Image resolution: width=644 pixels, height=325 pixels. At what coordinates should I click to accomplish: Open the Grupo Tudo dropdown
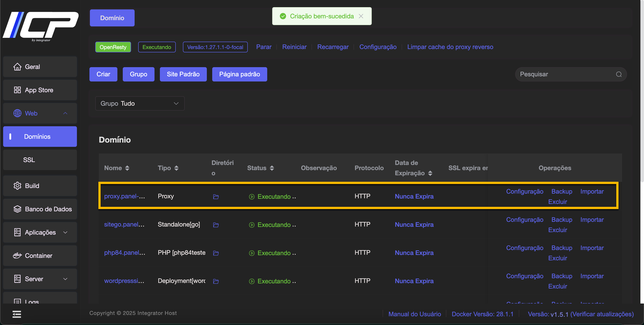(140, 103)
